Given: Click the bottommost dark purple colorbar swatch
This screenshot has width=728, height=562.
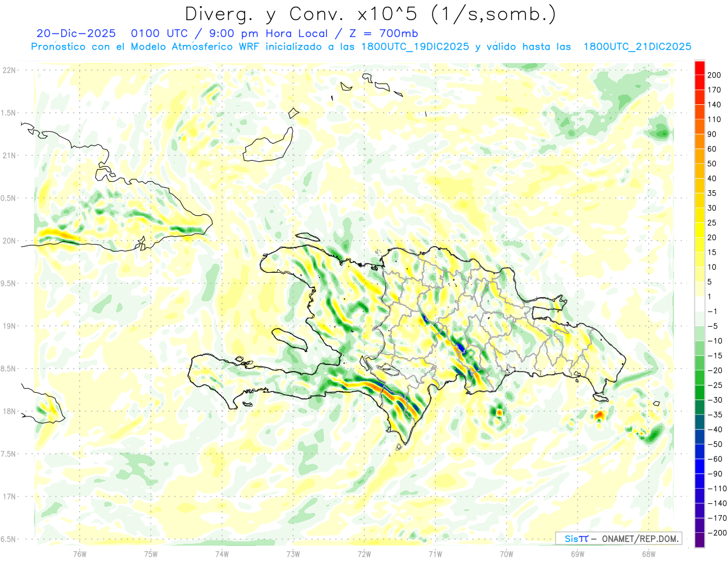Looking at the screenshot, I should pos(699,540).
